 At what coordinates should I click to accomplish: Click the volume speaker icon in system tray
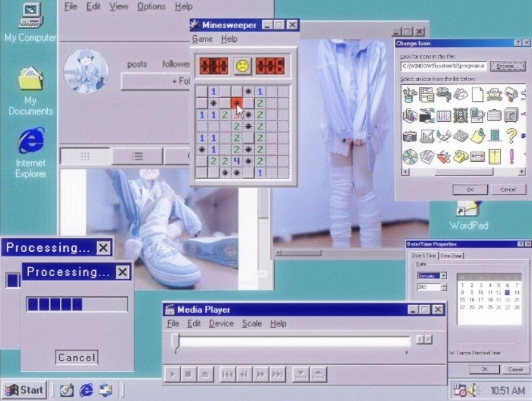472,391
